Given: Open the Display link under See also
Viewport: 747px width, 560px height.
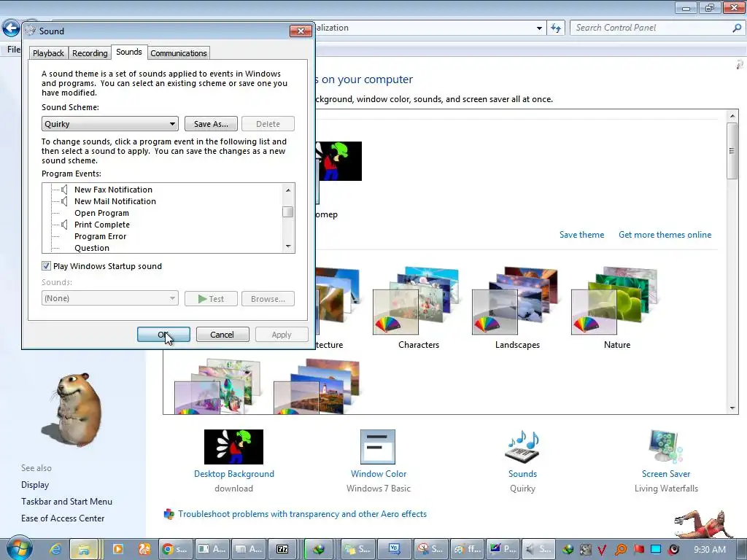Looking at the screenshot, I should click(35, 485).
